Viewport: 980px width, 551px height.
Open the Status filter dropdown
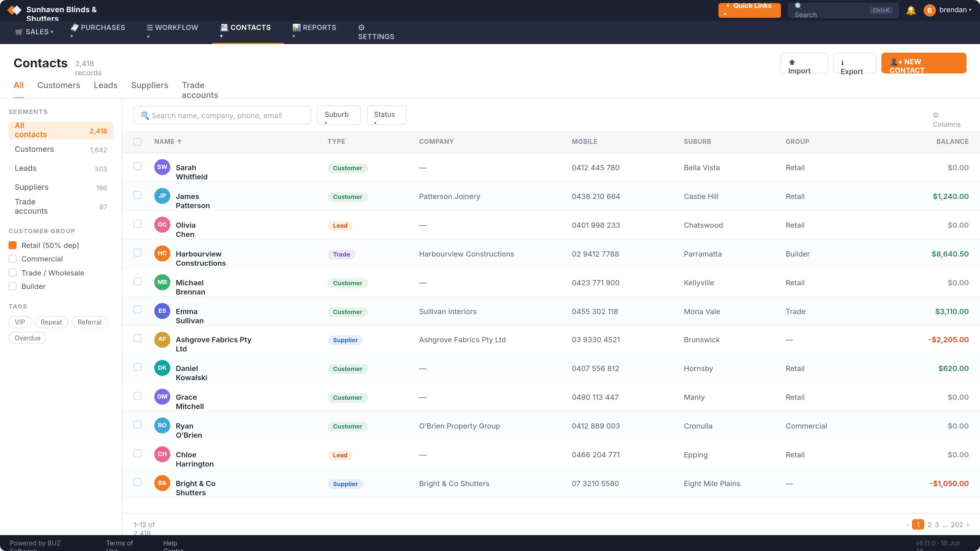386,115
